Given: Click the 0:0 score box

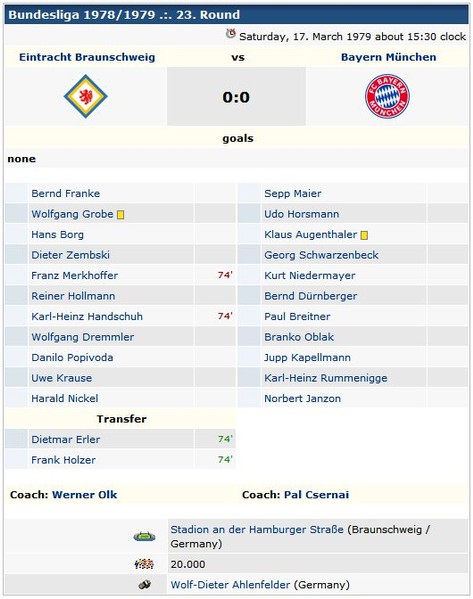Looking at the screenshot, I should click(236, 96).
